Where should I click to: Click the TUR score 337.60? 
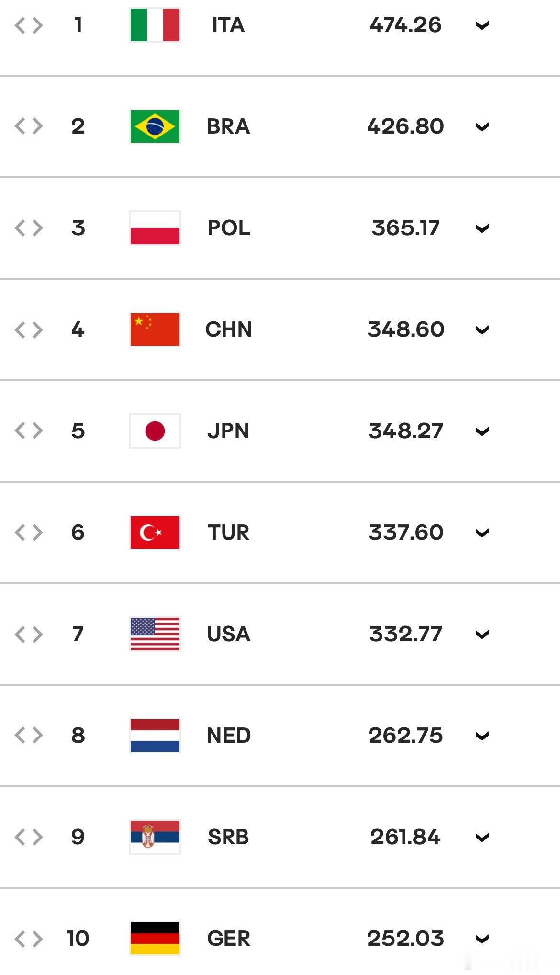[406, 533]
